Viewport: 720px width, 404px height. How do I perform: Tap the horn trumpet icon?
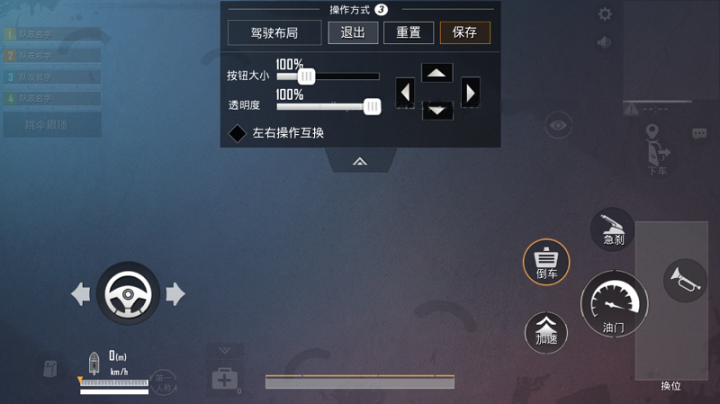(685, 280)
